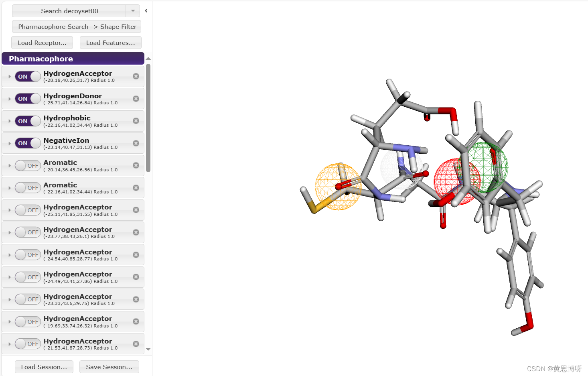Image resolution: width=588 pixels, height=376 pixels.
Task: Expand the Aromatic (-20.14,36.45,26.56) row
Action: 9,165
